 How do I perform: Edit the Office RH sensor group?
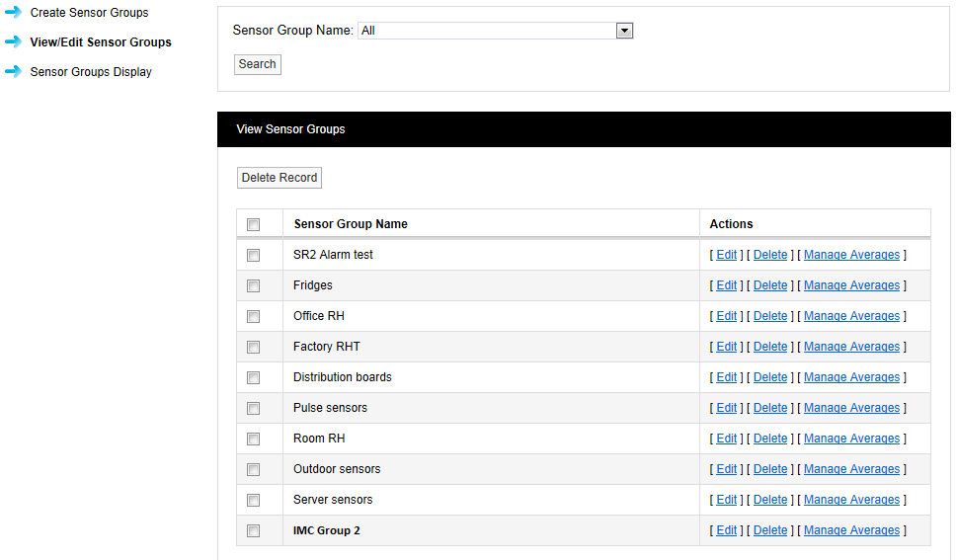(x=726, y=316)
